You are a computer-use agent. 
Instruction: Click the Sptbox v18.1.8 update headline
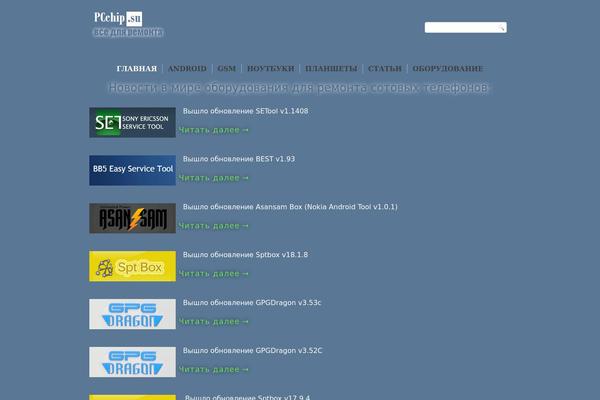(245, 255)
